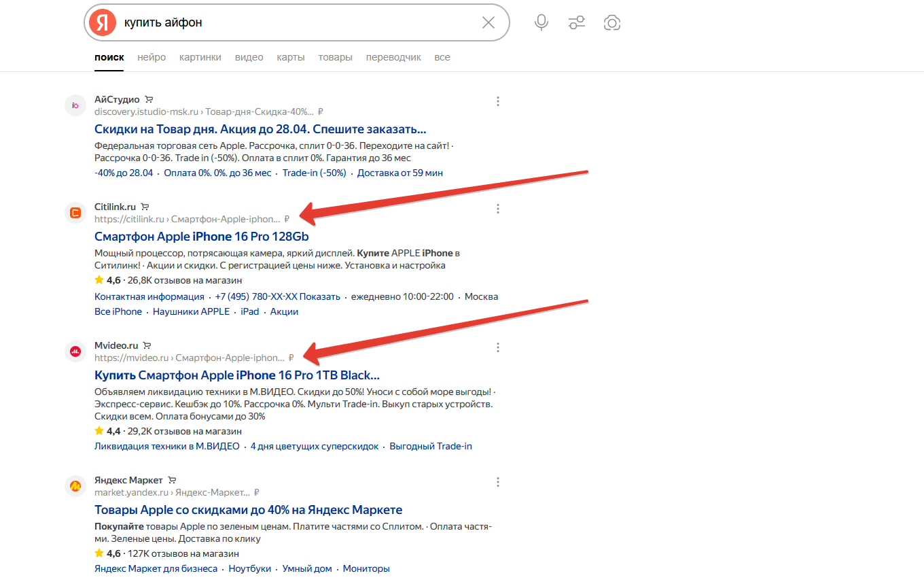Click ruble sign after istudio-msk URL
The width and height of the screenshot is (924, 584).
pyautogui.click(x=321, y=111)
